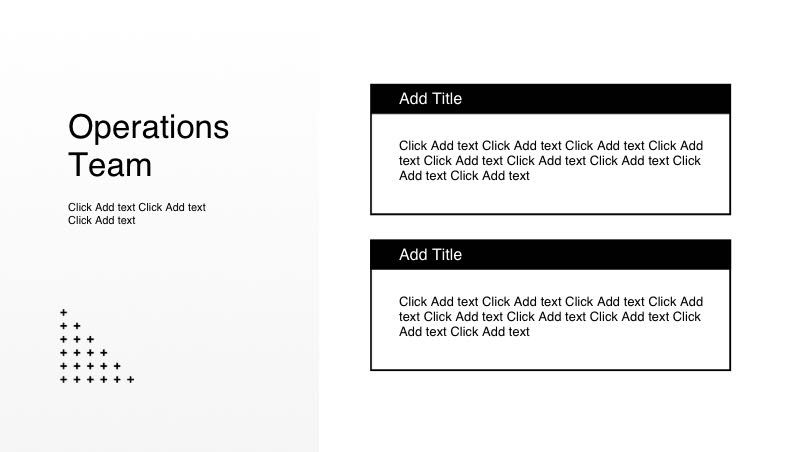Click the first plus sign in the longest row
Image resolution: width=804 pixels, height=452 pixels.
[x=63, y=379]
